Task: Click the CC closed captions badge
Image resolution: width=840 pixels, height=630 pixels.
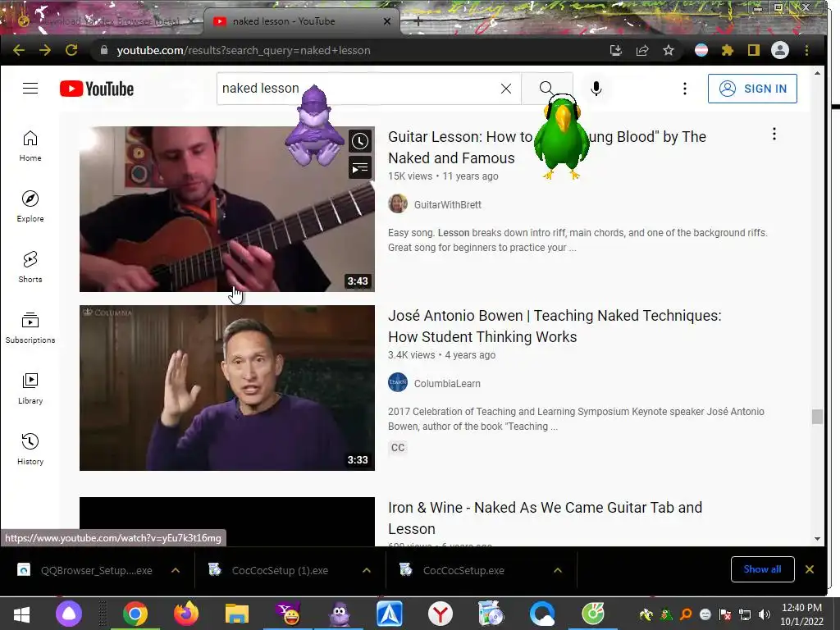Action: click(x=398, y=447)
